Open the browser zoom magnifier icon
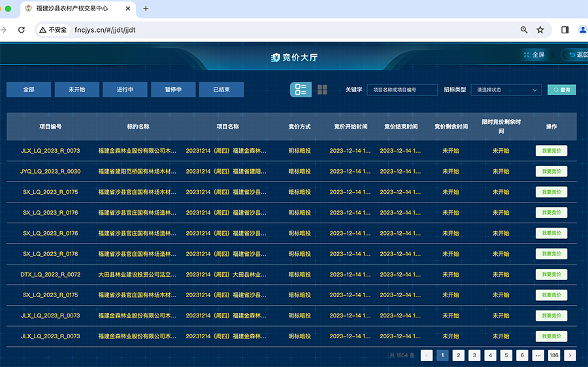 point(524,29)
